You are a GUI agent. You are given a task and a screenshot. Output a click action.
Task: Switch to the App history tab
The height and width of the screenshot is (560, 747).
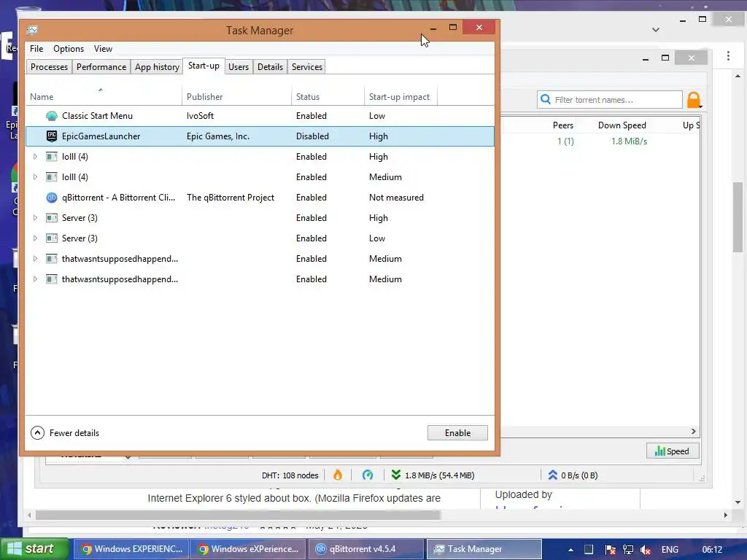click(157, 66)
